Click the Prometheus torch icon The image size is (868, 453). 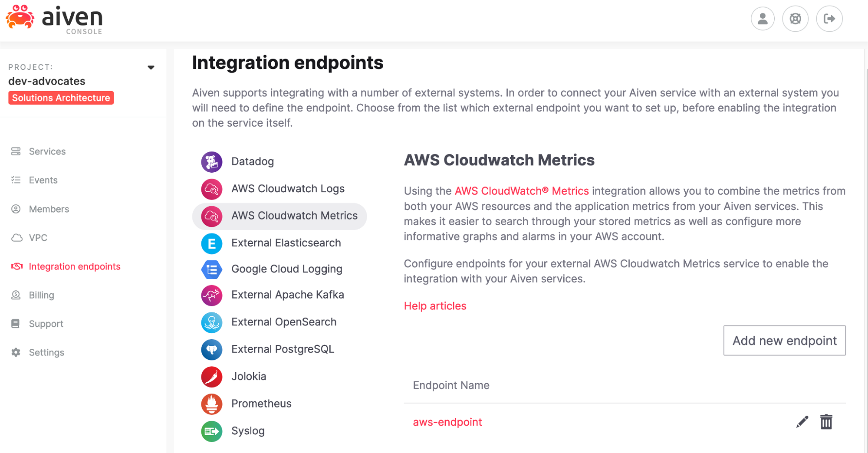tap(211, 404)
